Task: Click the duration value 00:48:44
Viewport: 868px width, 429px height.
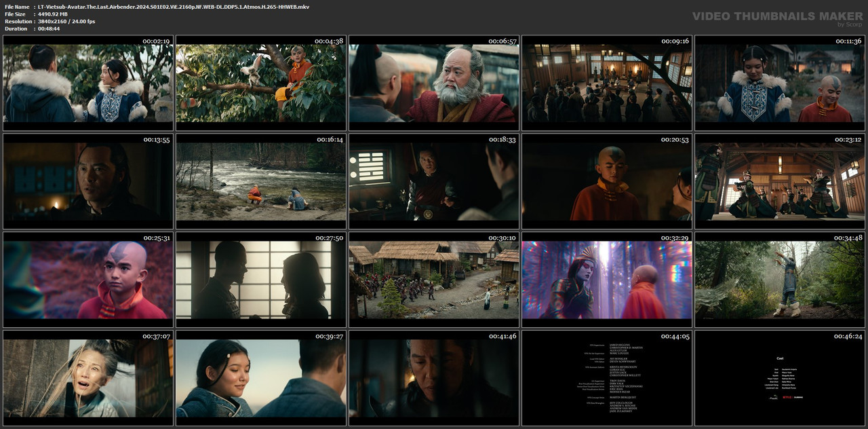Action: [x=49, y=29]
